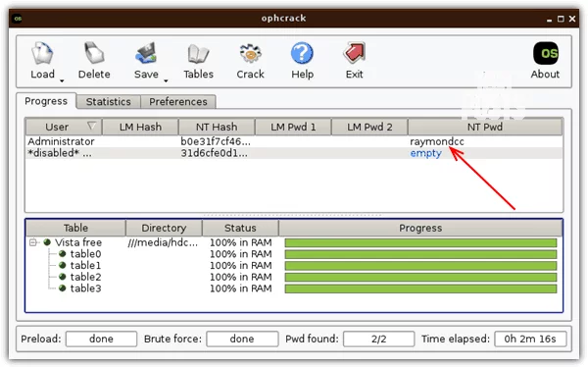Viewport: 588px width, 367px height.
Task: Open the About OS logo icon
Action: [x=546, y=53]
